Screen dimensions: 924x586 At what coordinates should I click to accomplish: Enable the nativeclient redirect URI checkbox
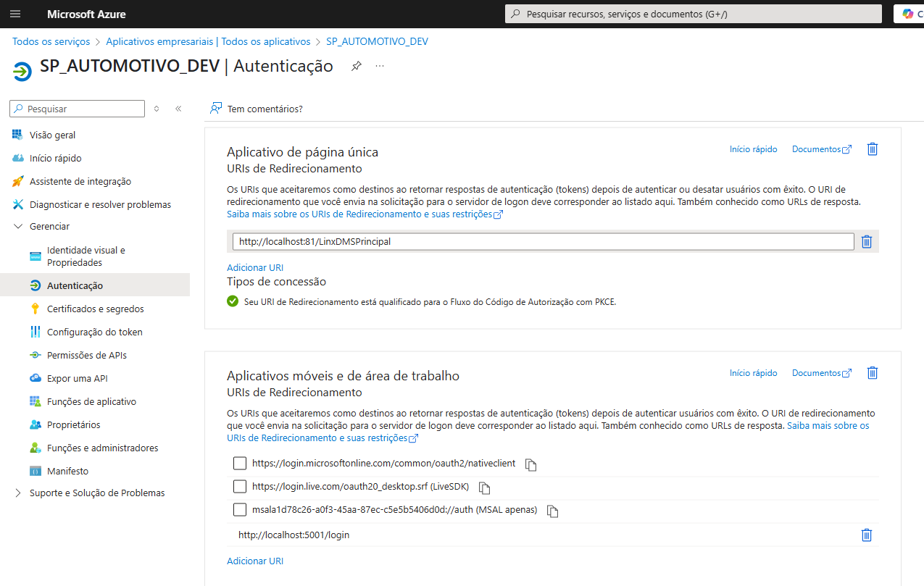[240, 464]
